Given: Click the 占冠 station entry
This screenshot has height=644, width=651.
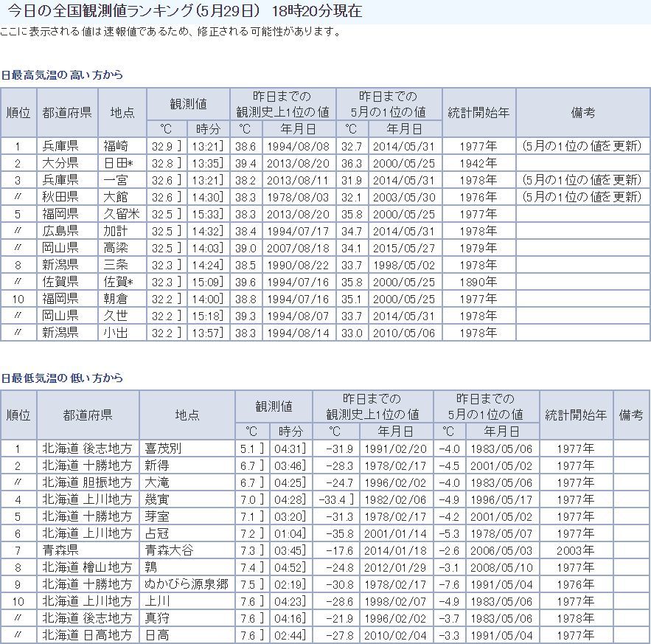Looking at the screenshot, I should 157,533.
